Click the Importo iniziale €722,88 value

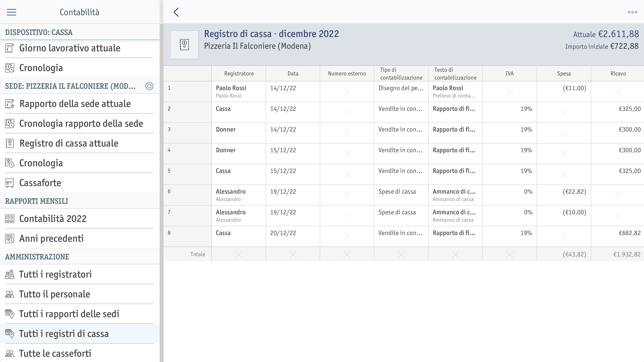pos(602,46)
